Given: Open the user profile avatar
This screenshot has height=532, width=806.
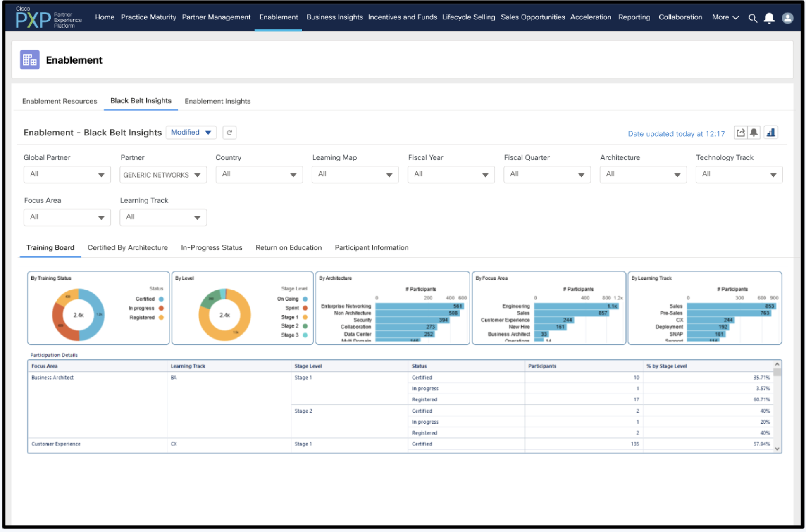Looking at the screenshot, I should coord(787,18).
